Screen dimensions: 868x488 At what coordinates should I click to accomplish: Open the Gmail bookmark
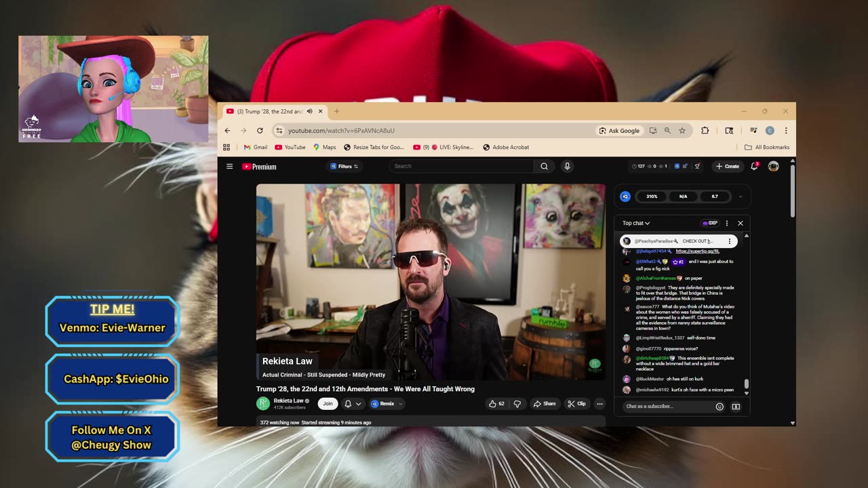255,147
